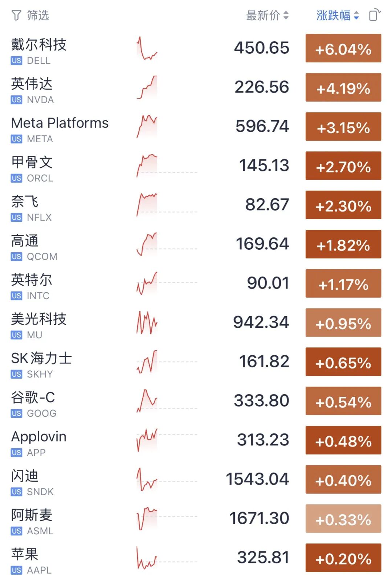The width and height of the screenshot is (392, 575).
Task: Click the US market tag beside NFLX
Action: (x=16, y=217)
